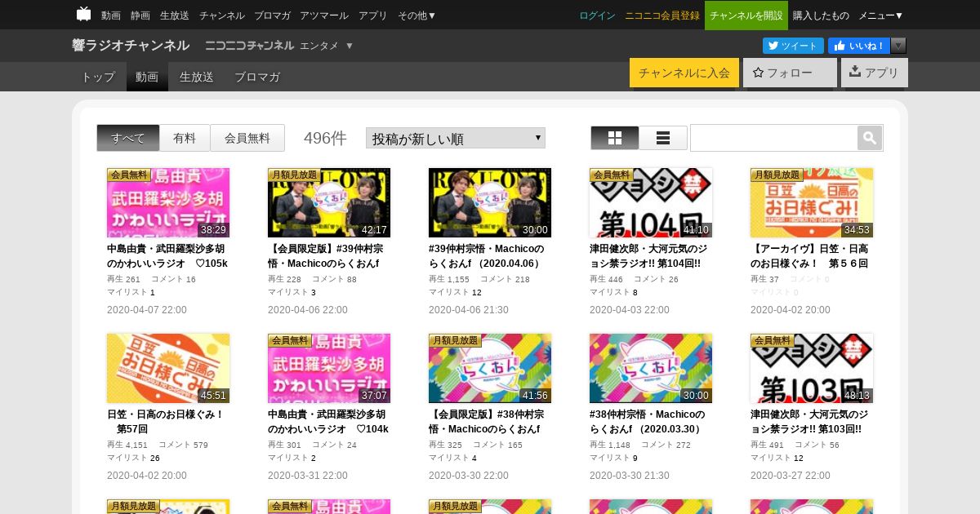The width and height of the screenshot is (980, 514).
Task: Open the その他▼ menu
Action: click(x=416, y=16)
